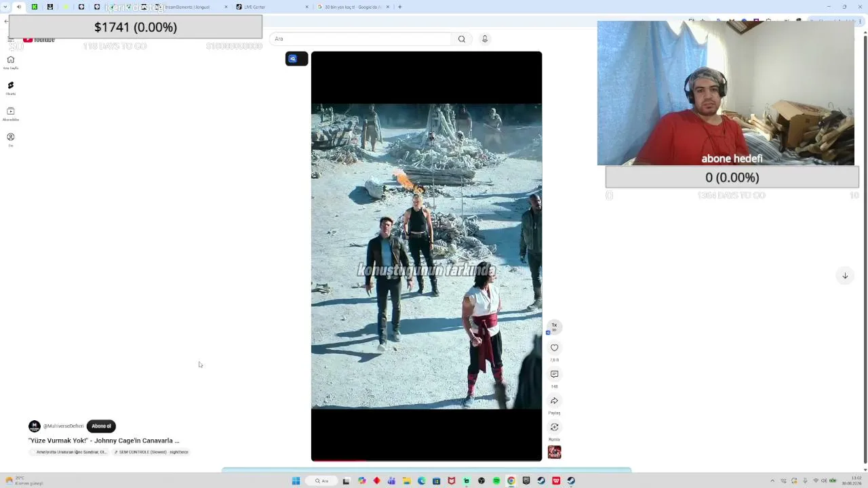
Task: Open the MultiverseDefteri channel avatar
Action: point(35,426)
